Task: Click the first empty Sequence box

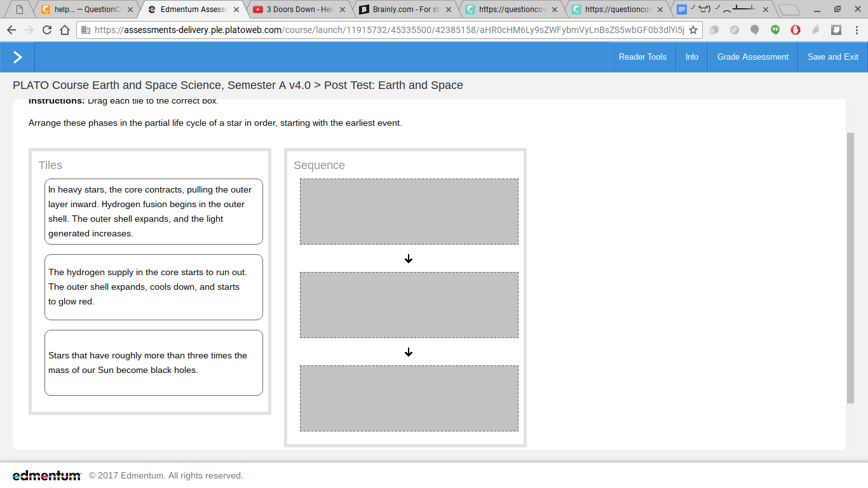Action: [409, 212]
